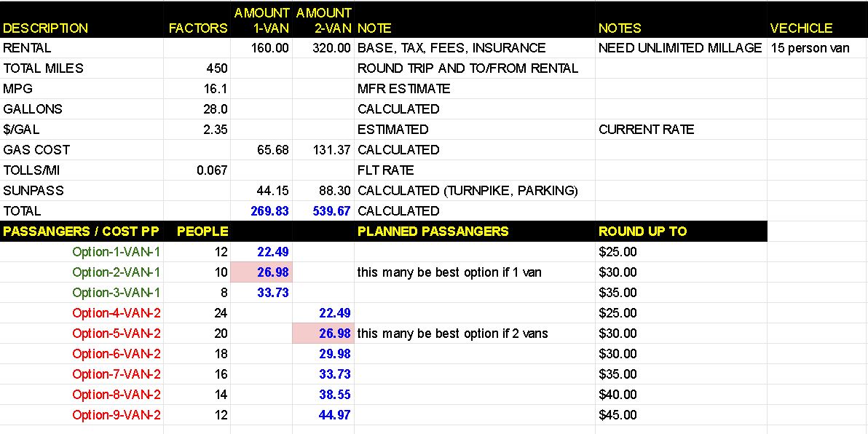Click the 15 person van cell
868x434 pixels.
click(809, 48)
